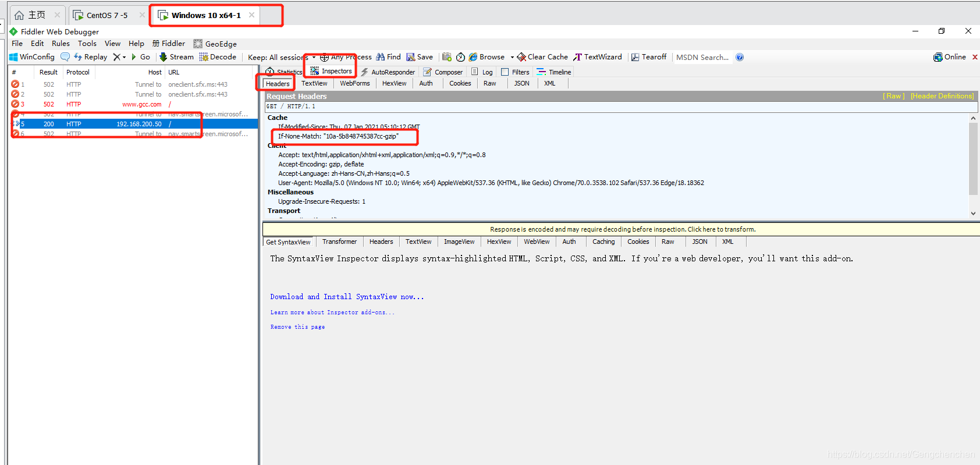Click the comment speech bubble icon
This screenshot has height=465, width=980.
[x=65, y=57]
